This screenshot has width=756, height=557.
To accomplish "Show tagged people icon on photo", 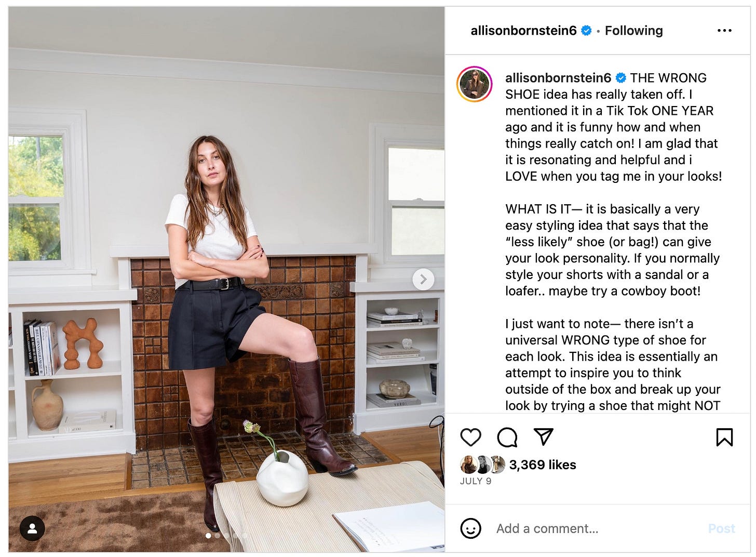I will tap(32, 528).
